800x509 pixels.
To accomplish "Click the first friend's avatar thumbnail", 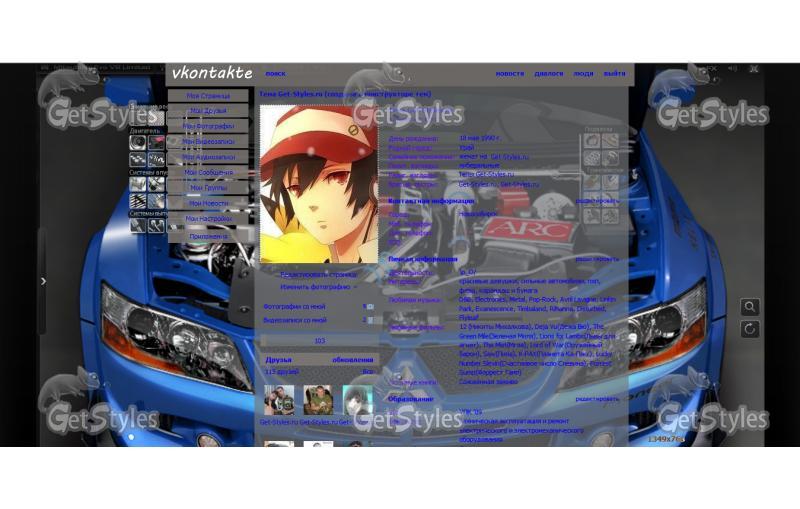I will click(279, 400).
